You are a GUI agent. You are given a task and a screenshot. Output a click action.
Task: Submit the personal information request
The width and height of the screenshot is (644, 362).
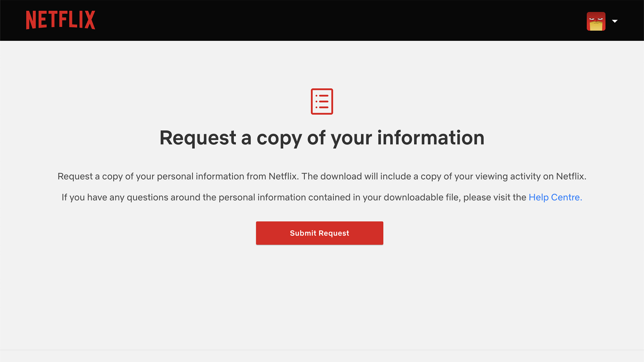(x=319, y=233)
